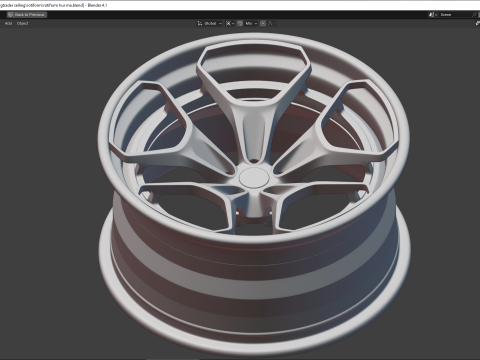Toggle proportional editing

pos(263,23)
